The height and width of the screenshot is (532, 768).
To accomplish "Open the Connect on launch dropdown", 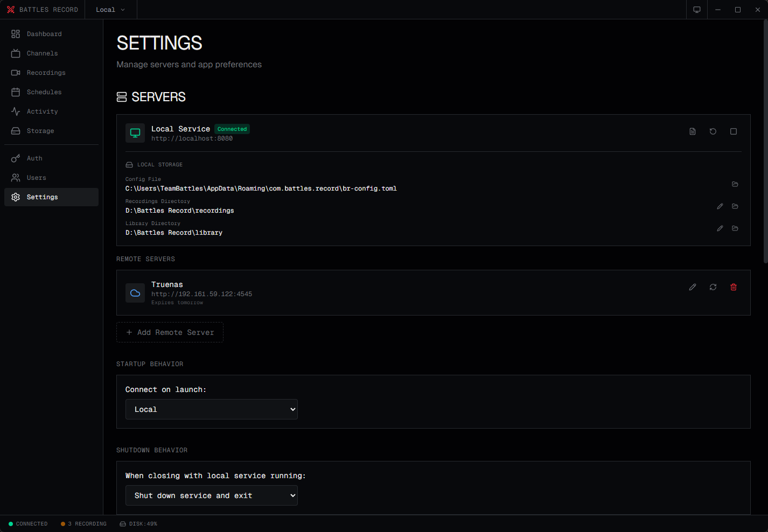I will pos(211,409).
